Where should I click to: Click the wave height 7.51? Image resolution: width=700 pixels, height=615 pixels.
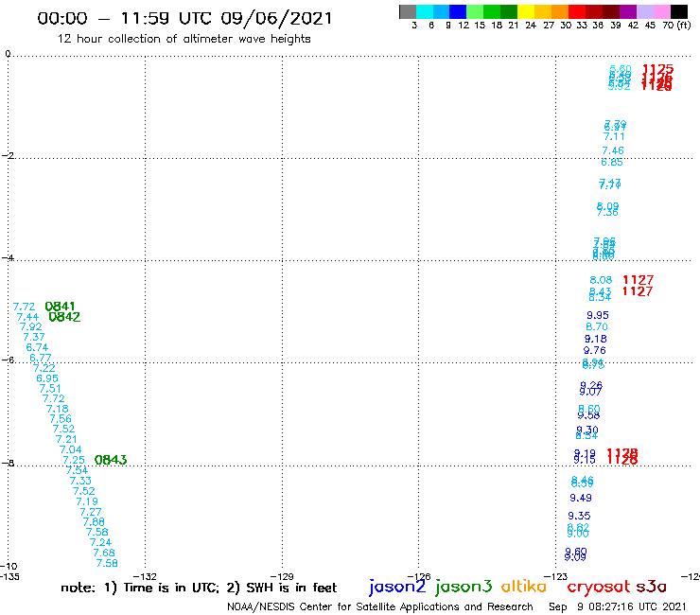[50, 389]
